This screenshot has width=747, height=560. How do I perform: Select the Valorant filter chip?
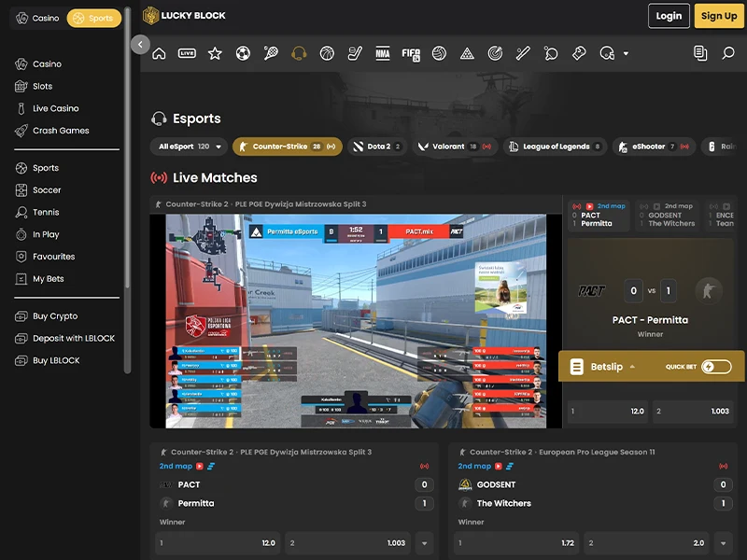(456, 147)
